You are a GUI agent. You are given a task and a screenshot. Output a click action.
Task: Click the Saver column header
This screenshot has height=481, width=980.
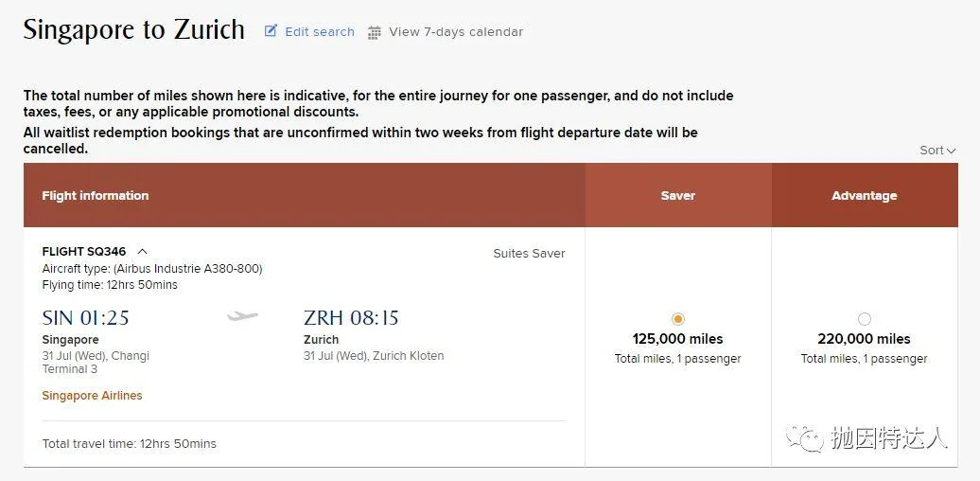point(678,195)
